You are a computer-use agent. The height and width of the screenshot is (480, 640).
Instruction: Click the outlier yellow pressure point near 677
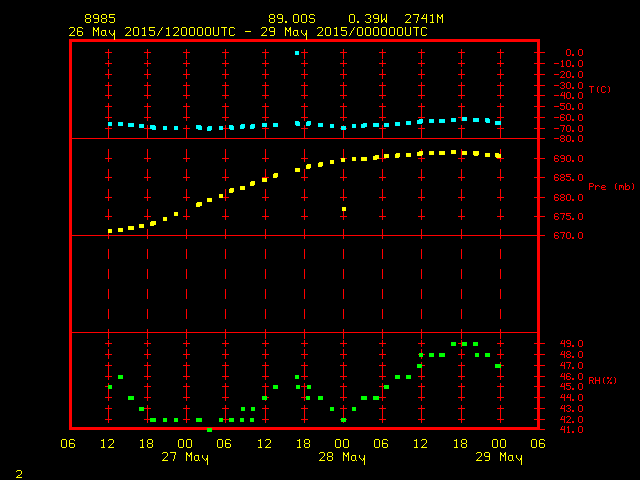(x=344, y=209)
